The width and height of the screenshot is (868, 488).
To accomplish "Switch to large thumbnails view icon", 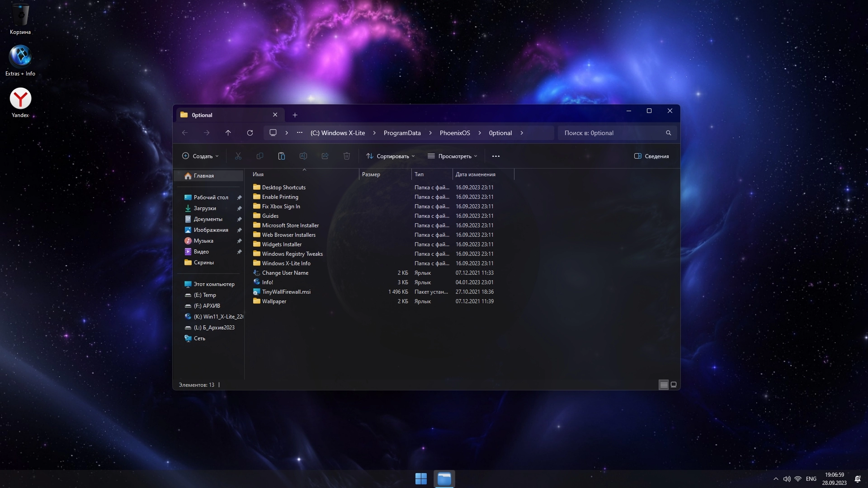I will pyautogui.click(x=674, y=385).
